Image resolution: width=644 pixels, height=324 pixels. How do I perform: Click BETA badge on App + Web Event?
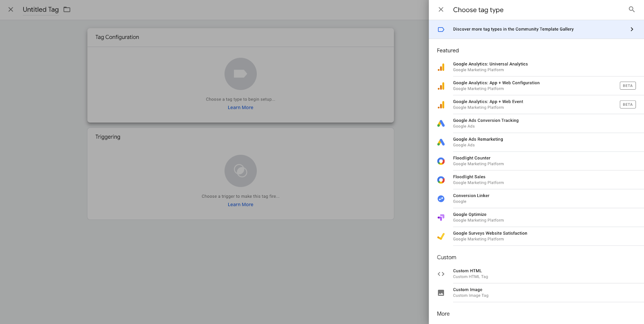coord(627,105)
